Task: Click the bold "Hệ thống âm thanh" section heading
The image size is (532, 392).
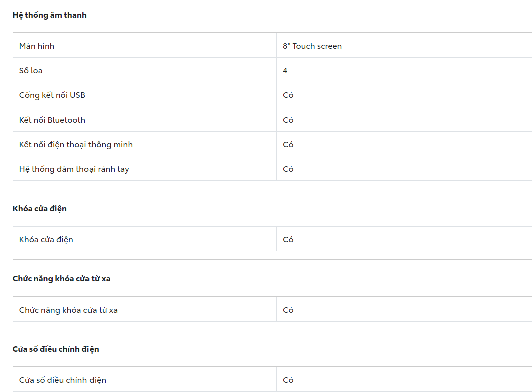Action: coord(49,15)
